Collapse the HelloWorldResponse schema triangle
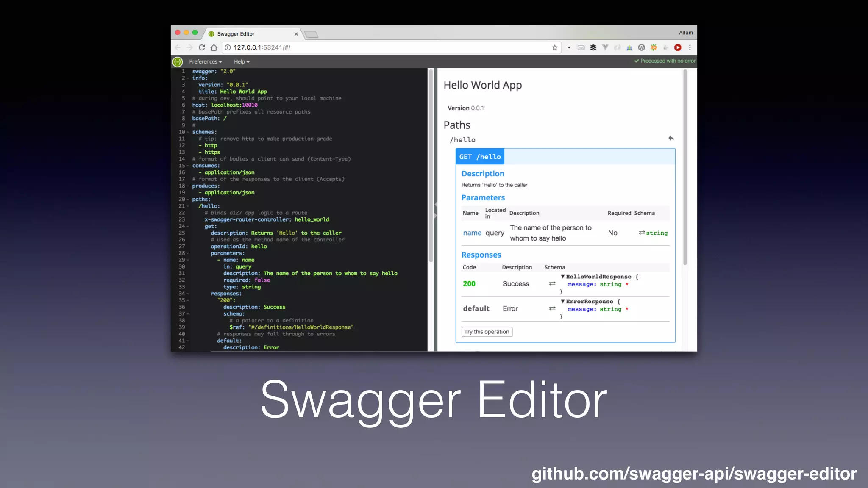The image size is (868, 488). [x=563, y=277]
